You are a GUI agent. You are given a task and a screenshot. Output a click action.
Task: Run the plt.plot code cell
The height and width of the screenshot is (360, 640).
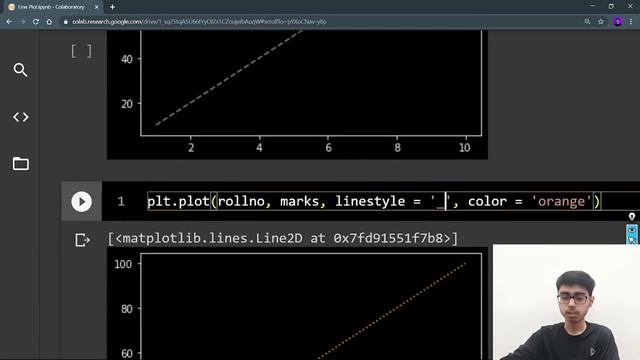click(82, 202)
